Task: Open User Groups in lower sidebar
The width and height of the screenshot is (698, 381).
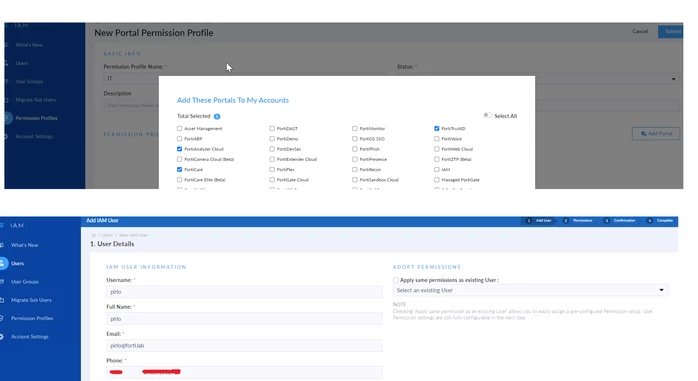Action: (25, 282)
